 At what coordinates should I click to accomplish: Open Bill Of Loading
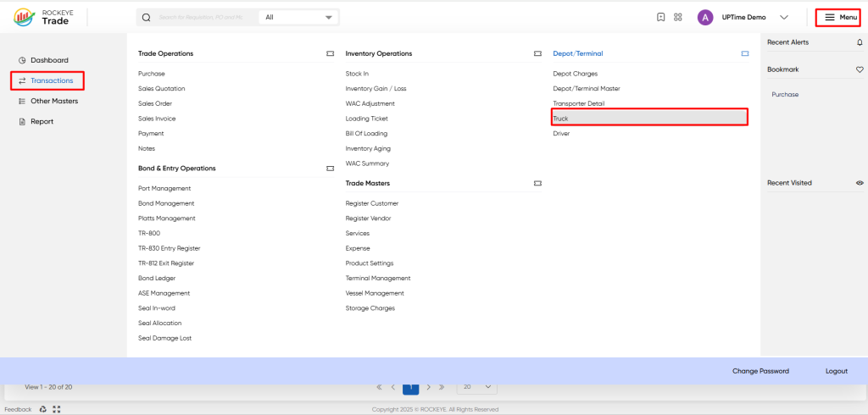[366, 133]
